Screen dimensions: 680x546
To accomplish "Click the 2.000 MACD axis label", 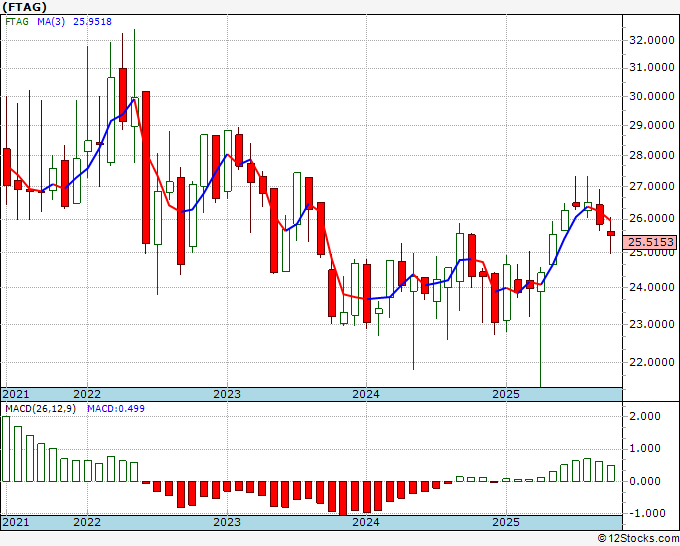I will point(645,416).
